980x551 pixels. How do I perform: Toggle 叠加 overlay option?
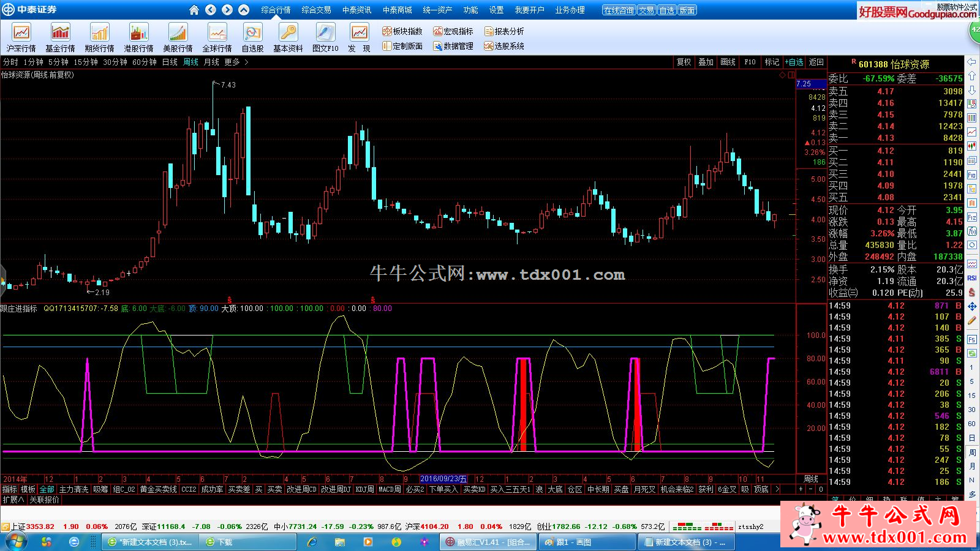pos(706,62)
